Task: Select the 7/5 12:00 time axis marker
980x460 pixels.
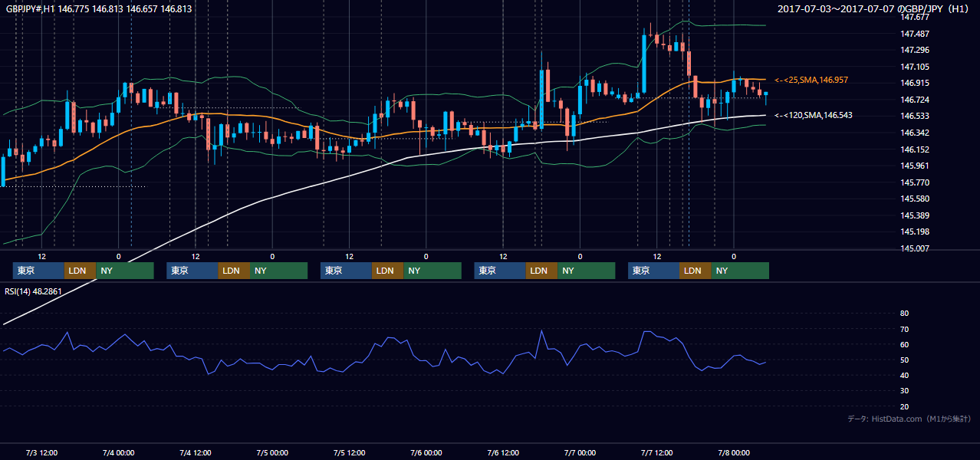Action: click(x=349, y=452)
